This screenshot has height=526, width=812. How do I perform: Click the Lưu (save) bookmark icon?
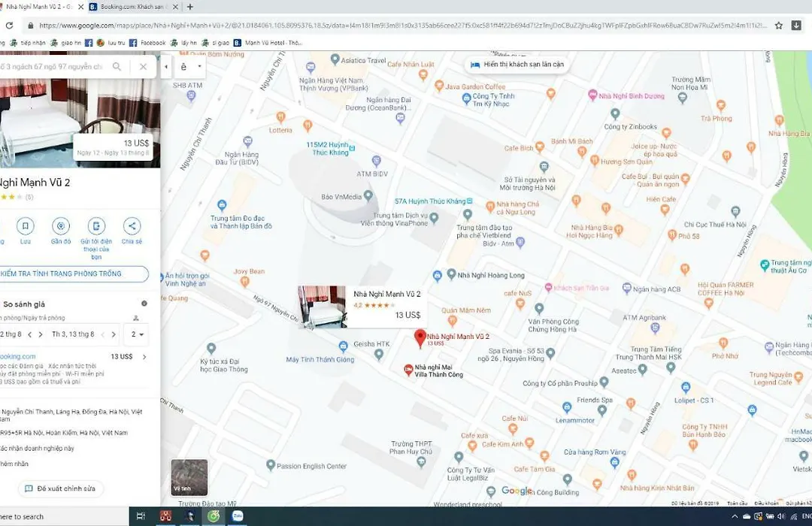(x=26, y=226)
